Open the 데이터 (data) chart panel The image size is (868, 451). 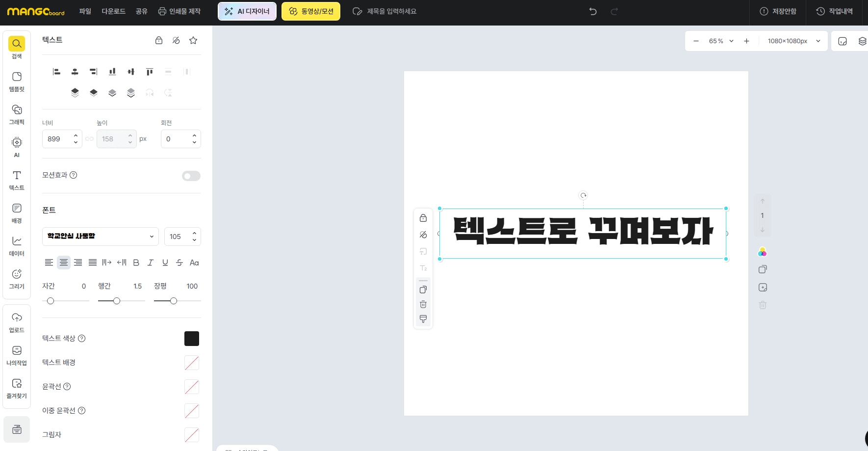[17, 246]
